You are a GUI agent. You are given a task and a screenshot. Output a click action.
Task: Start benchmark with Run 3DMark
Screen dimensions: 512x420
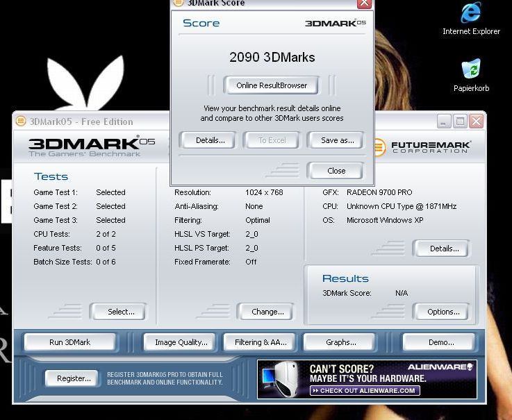coord(70,342)
